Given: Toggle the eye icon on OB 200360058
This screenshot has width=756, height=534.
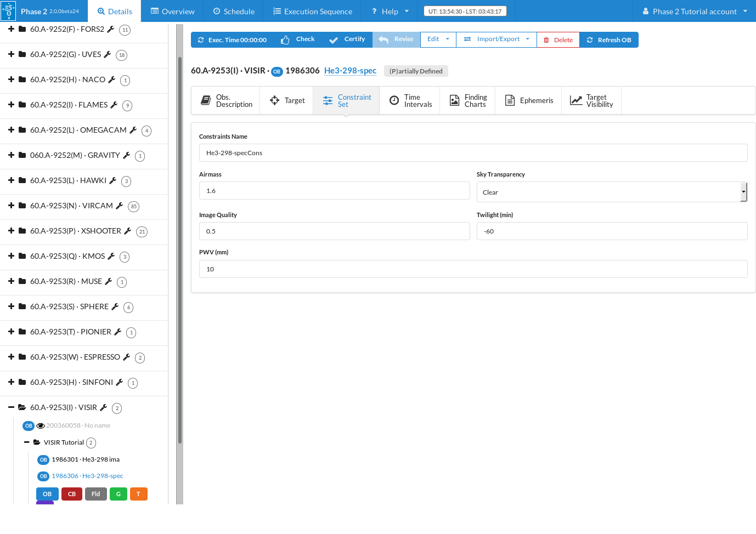Looking at the screenshot, I should click(41, 426).
